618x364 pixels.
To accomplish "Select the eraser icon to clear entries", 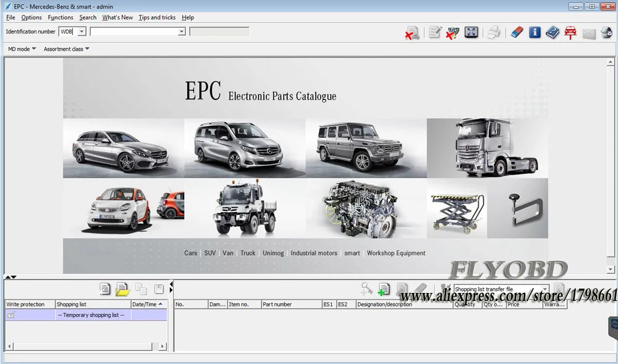I will coord(517,32).
